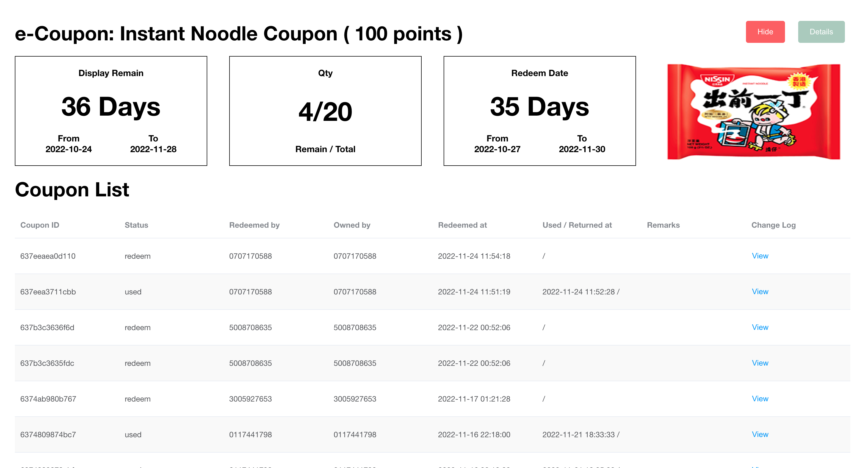
Task: Click the Change Log column header
Action: [x=773, y=225]
